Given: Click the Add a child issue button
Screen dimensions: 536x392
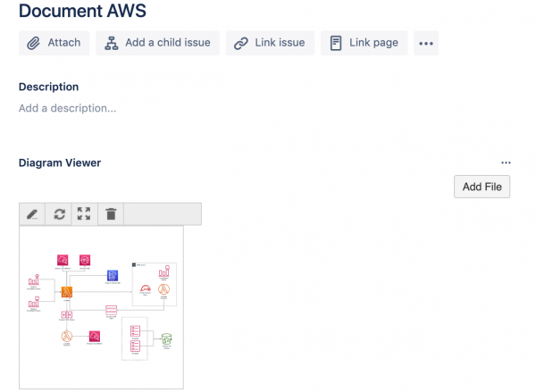Looking at the screenshot, I should pos(158,43).
